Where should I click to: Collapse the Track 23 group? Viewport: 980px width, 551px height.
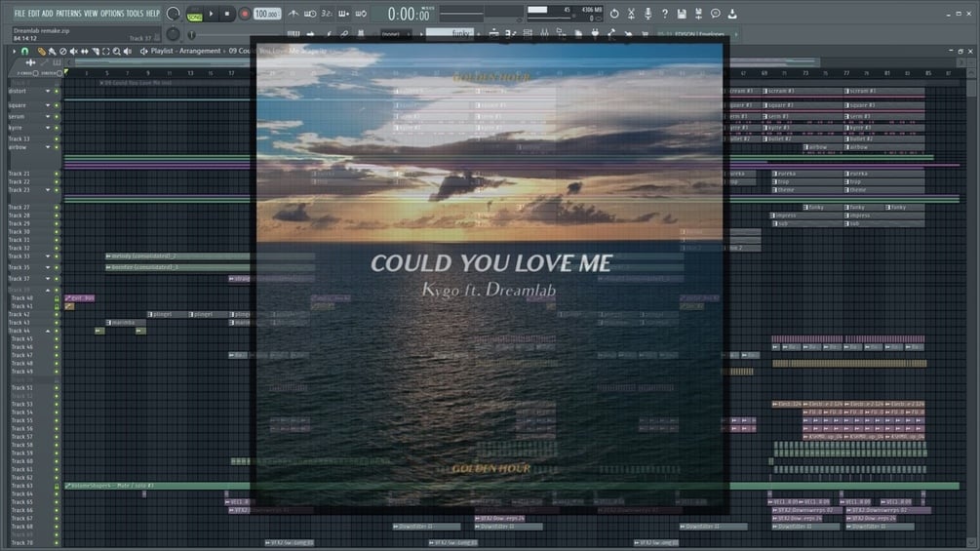tap(48, 190)
